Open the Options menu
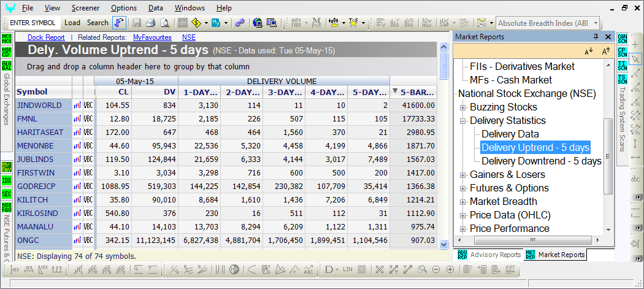This screenshot has height=289, width=644. pos(124,8)
